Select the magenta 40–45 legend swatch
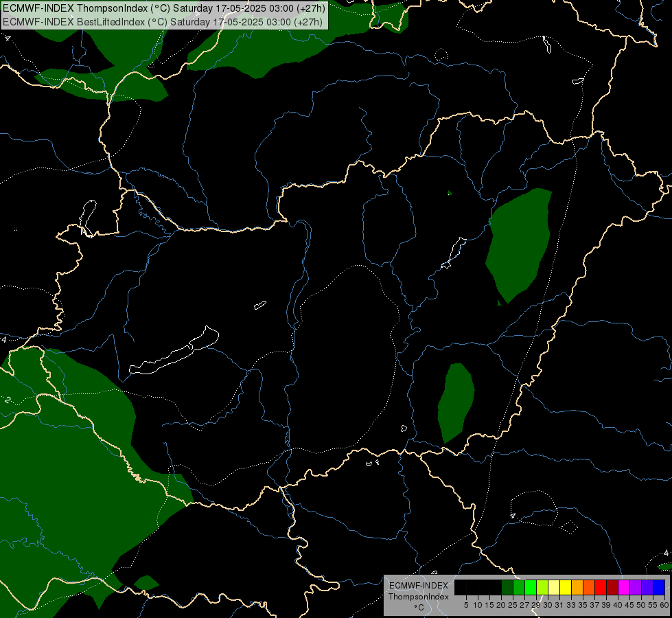Image resolution: width=672 pixels, height=618 pixels. coord(624,587)
